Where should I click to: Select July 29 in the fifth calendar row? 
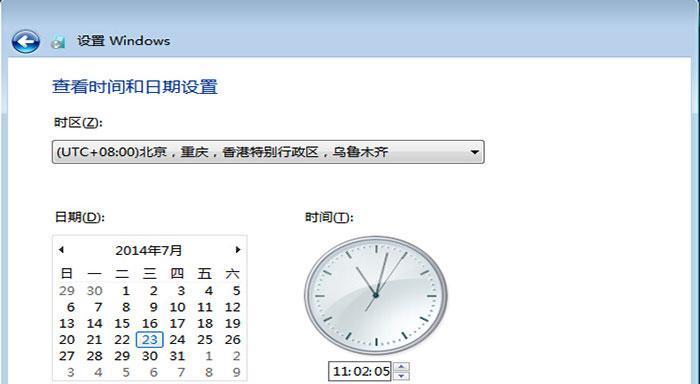point(122,356)
